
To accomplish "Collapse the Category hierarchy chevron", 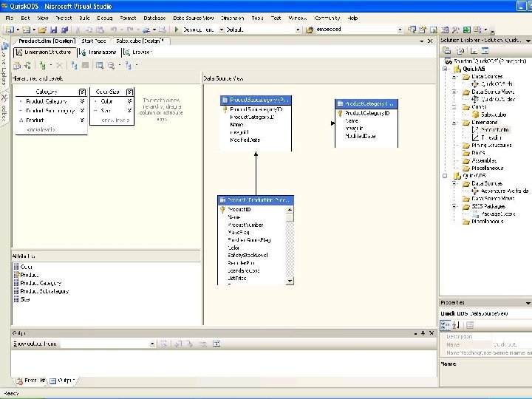I will click(x=81, y=92).
